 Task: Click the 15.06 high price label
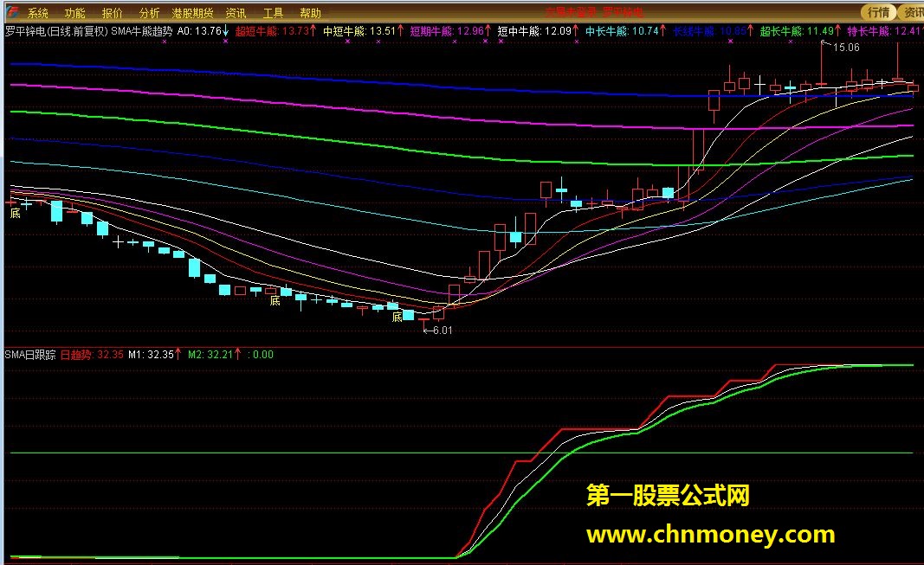coord(846,48)
